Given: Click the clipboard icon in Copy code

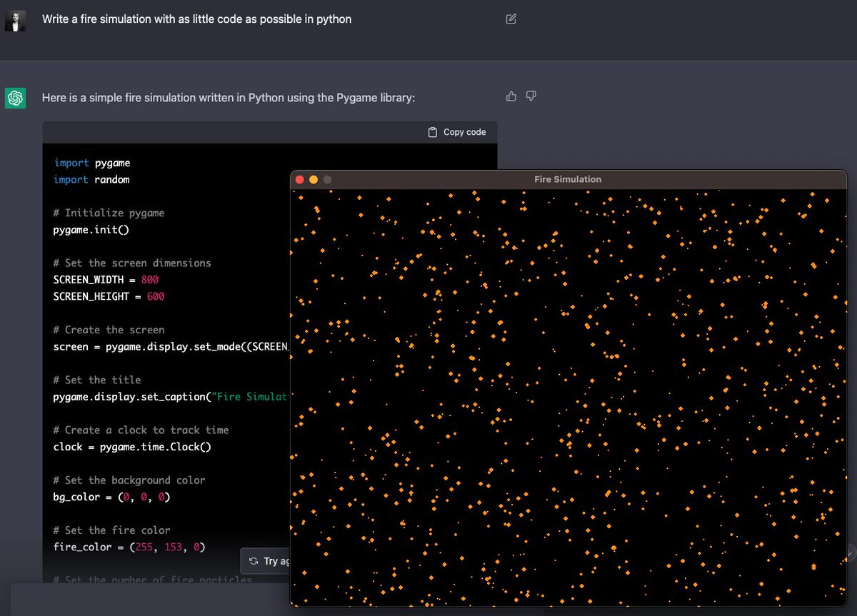Looking at the screenshot, I should pos(433,132).
